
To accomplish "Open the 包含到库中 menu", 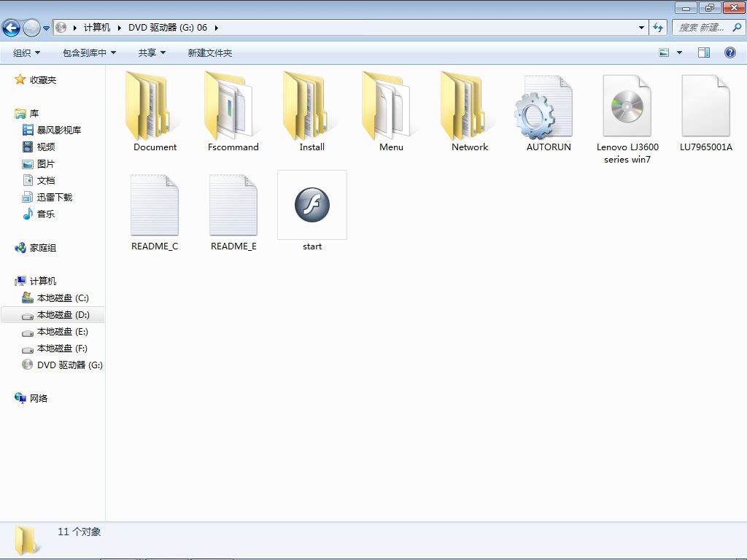I will [x=89, y=52].
